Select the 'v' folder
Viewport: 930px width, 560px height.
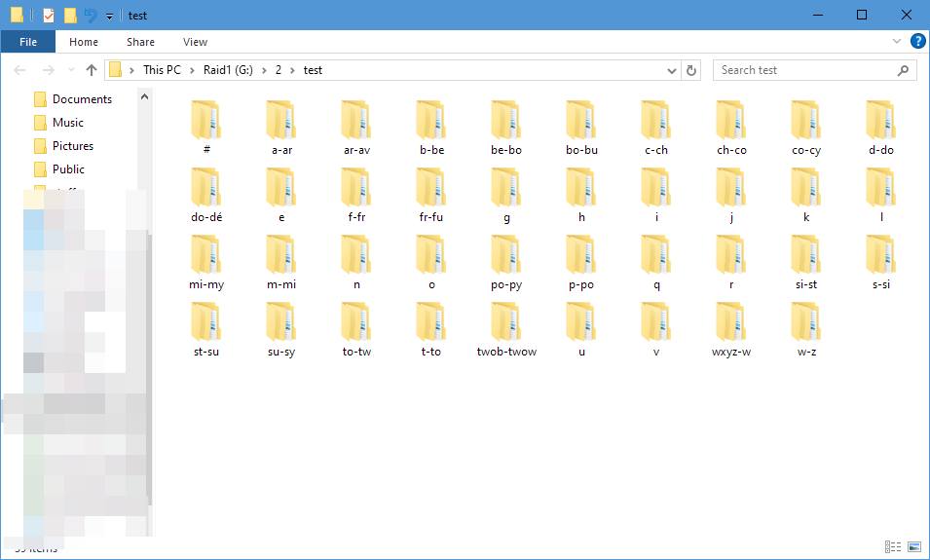tap(656, 328)
